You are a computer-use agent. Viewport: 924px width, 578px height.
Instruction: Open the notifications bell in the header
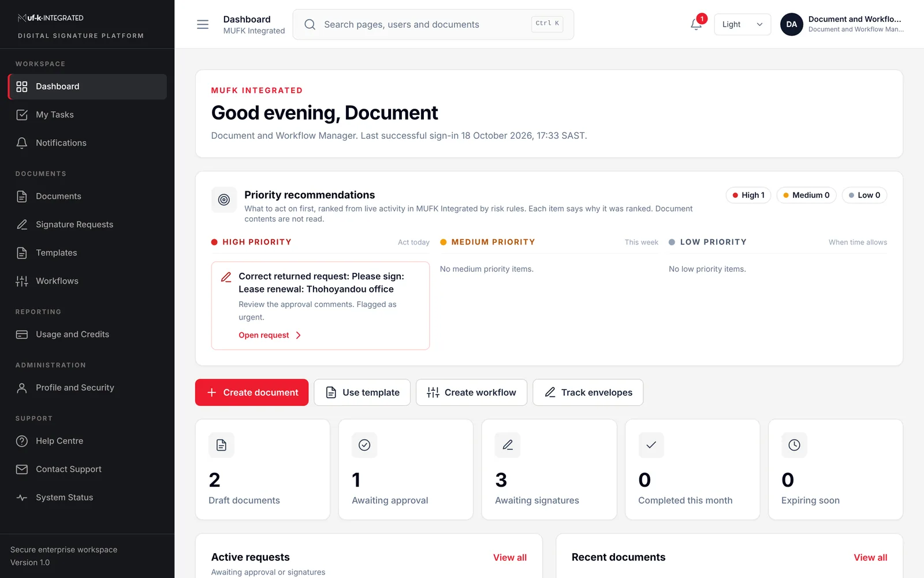click(x=696, y=24)
